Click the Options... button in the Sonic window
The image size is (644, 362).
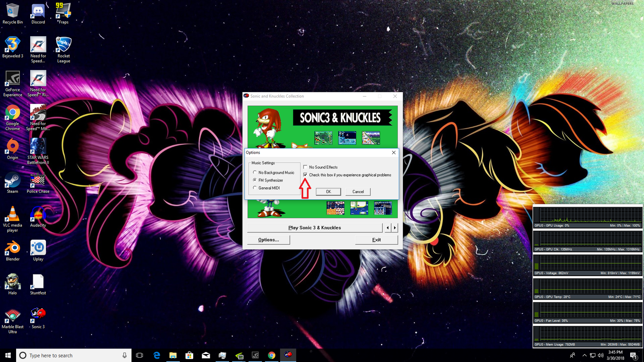268,240
